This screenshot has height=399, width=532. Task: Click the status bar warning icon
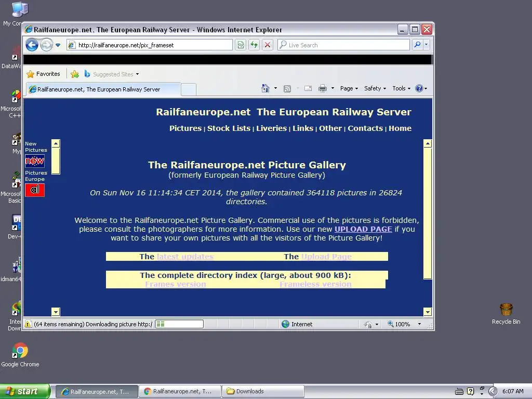pyautogui.click(x=28, y=324)
